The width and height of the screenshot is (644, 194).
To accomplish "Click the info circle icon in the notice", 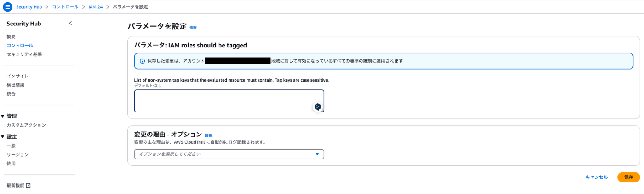I will [143, 61].
